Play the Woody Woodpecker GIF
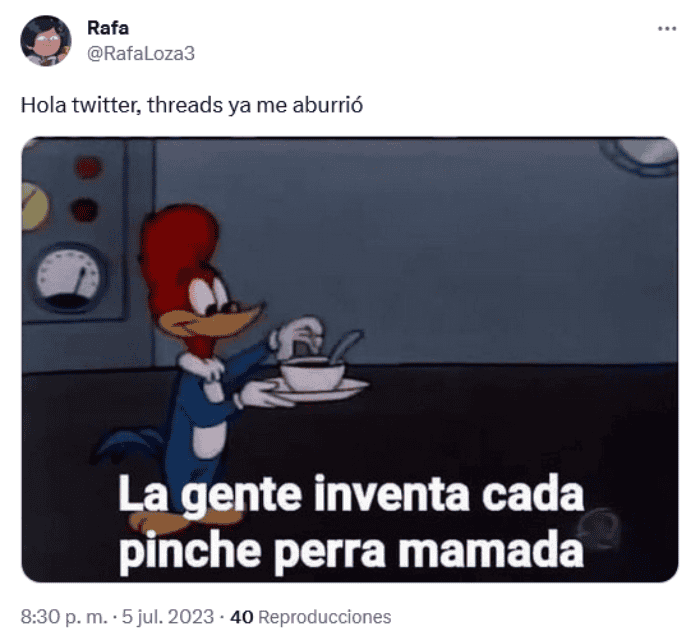This screenshot has width=700, height=631. [350, 359]
